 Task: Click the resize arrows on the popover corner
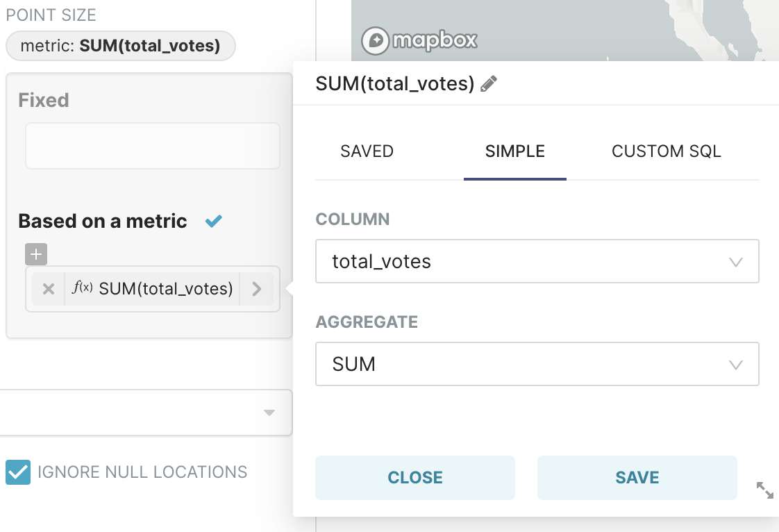coord(764,490)
